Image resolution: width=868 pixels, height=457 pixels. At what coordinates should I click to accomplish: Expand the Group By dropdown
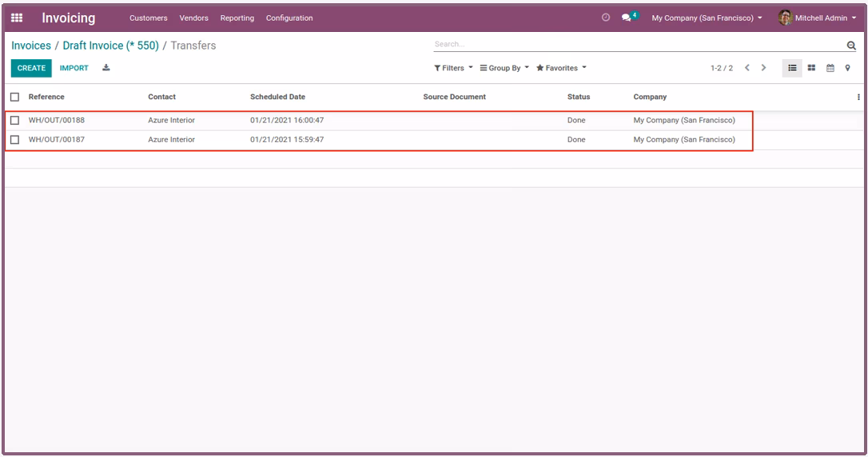(504, 68)
